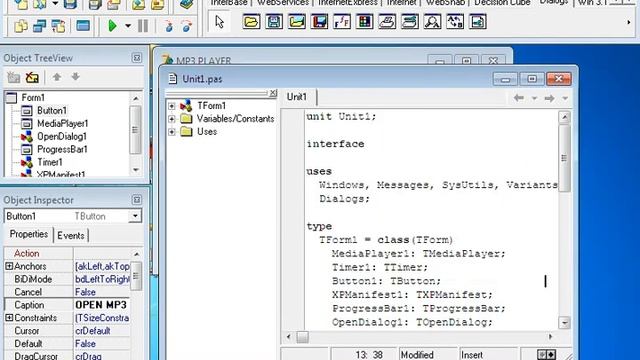Click the Cancel property False value
Screen dimensions: 640x360
102,292
